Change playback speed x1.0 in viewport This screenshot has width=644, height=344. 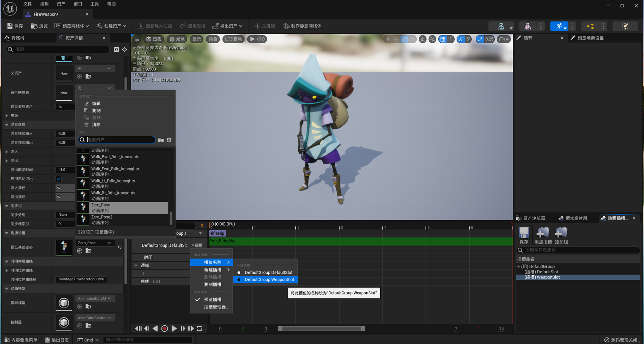(x=257, y=39)
